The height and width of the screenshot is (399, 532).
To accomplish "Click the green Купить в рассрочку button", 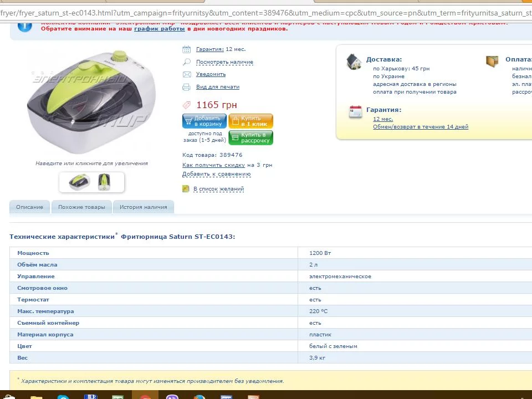I will pyautogui.click(x=250, y=138).
